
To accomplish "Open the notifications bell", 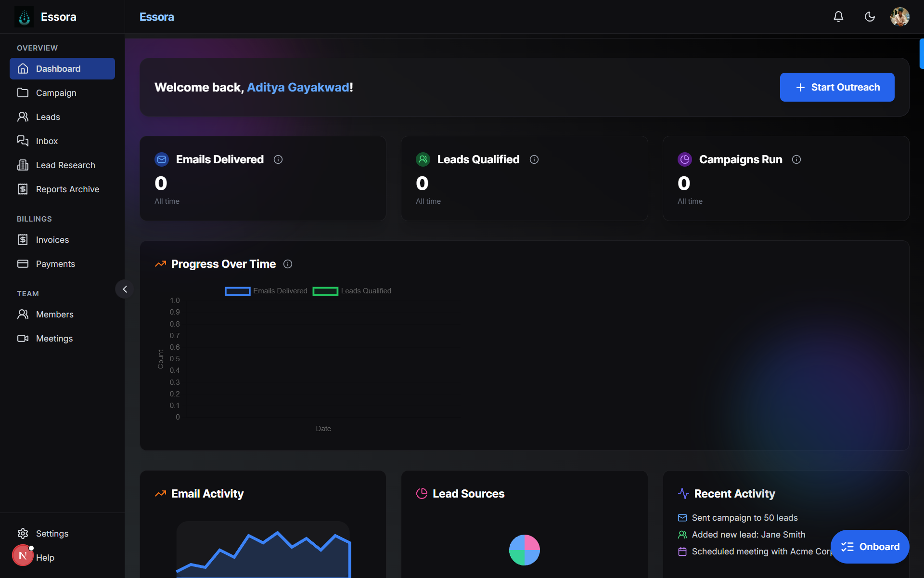I will (838, 17).
